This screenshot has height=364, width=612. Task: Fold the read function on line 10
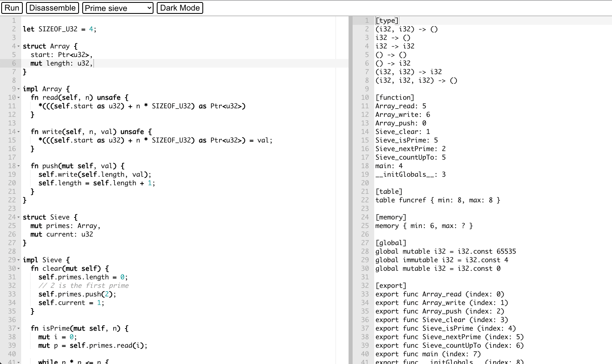pyautogui.click(x=19, y=98)
